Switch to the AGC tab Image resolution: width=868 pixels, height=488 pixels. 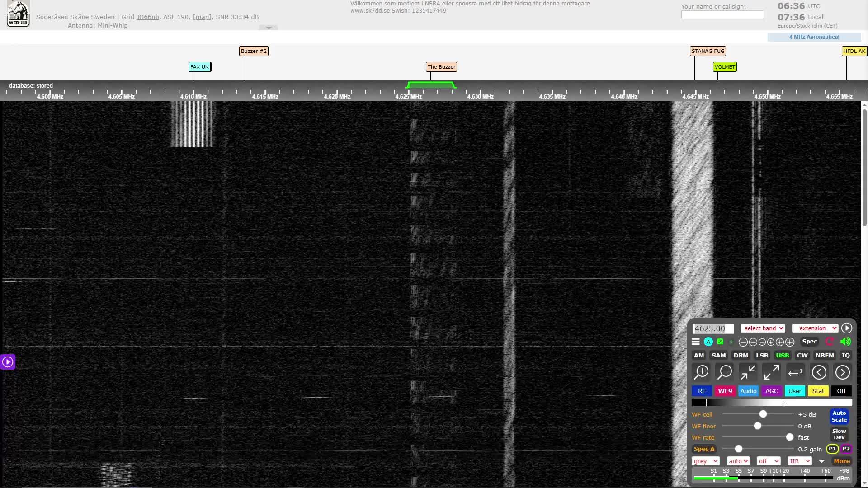click(x=772, y=391)
